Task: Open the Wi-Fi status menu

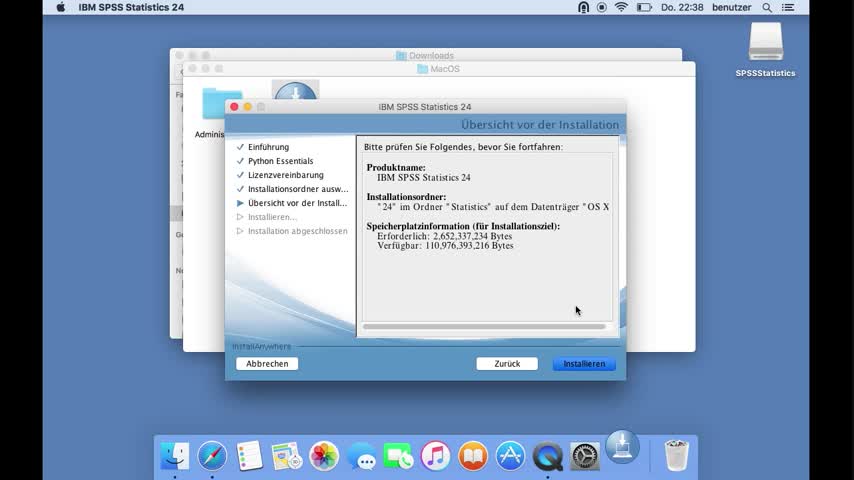Action: (621, 7)
